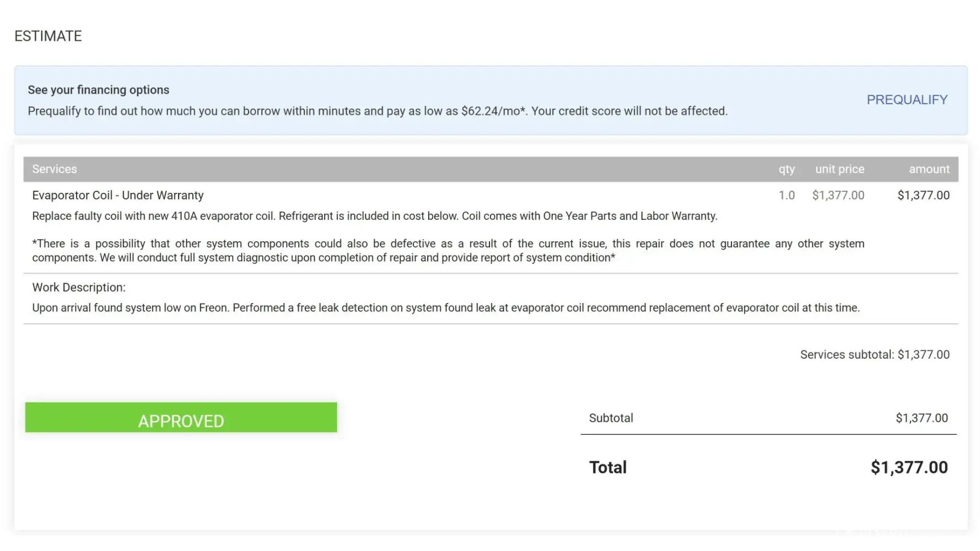Click the 'Work Description:' label
The width and height of the screenshot is (980, 551).
coord(79,287)
